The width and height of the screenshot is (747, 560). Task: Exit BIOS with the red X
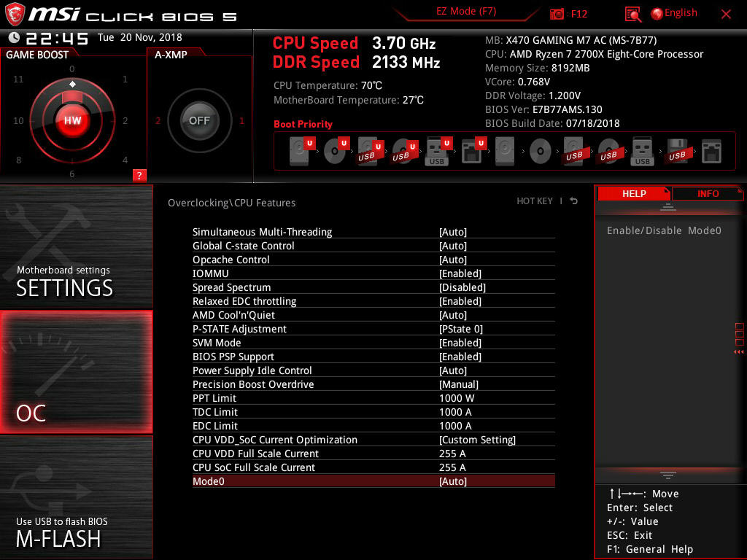click(x=726, y=14)
